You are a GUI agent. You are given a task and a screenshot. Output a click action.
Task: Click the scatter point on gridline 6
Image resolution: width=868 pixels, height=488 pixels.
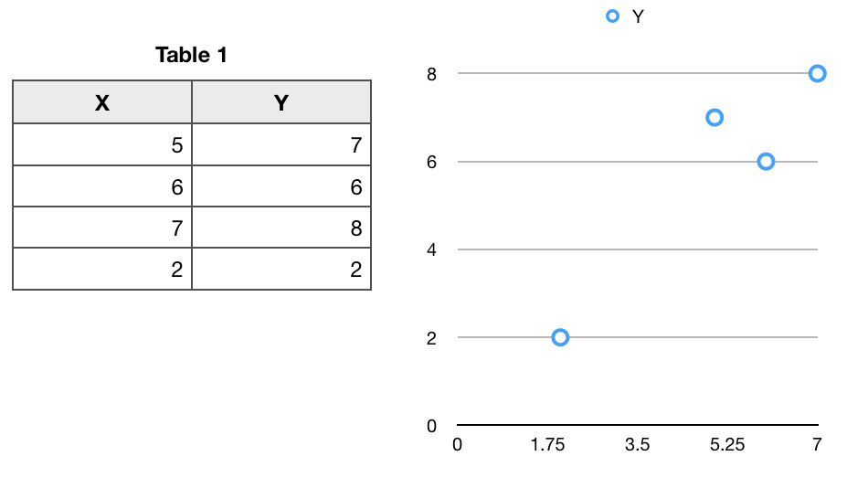[766, 162]
